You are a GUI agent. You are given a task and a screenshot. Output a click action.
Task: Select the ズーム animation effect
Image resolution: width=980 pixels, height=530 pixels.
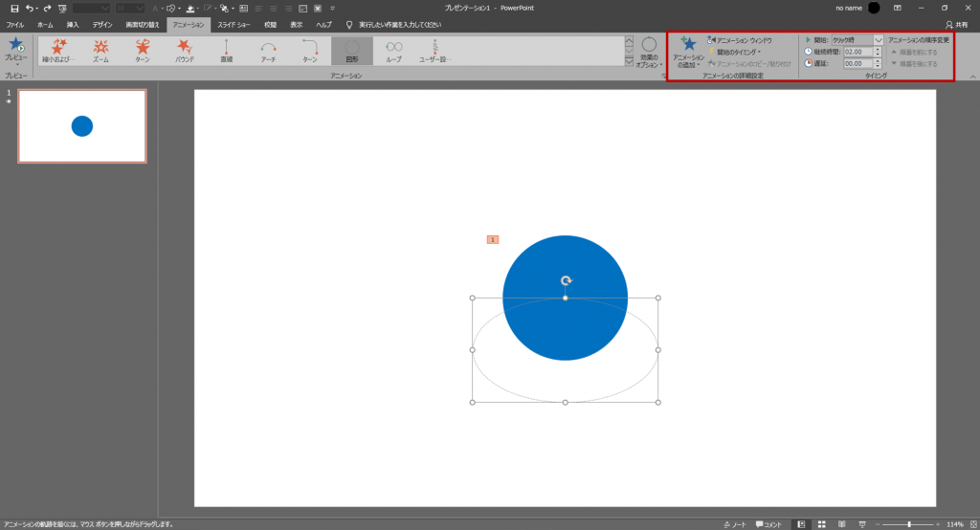click(100, 51)
